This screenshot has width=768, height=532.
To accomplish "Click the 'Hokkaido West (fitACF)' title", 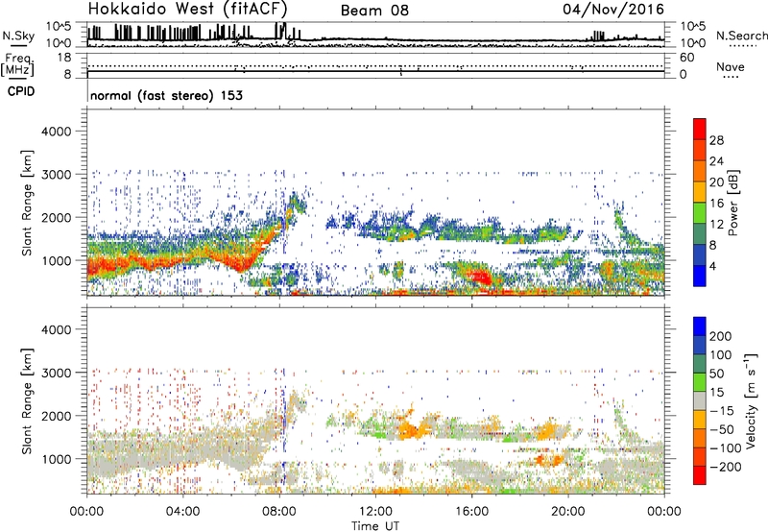I will [x=187, y=9].
